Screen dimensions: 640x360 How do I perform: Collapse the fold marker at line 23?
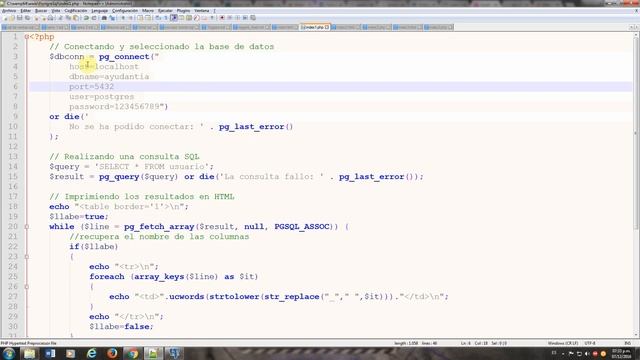pos(27,257)
